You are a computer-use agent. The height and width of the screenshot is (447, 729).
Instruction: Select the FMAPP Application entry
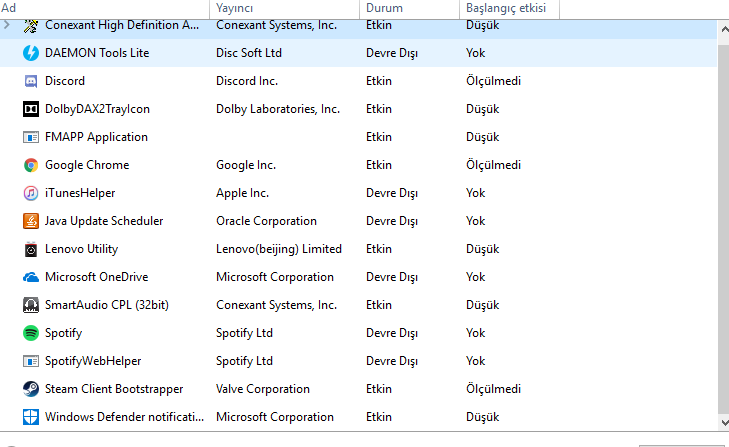click(96, 137)
